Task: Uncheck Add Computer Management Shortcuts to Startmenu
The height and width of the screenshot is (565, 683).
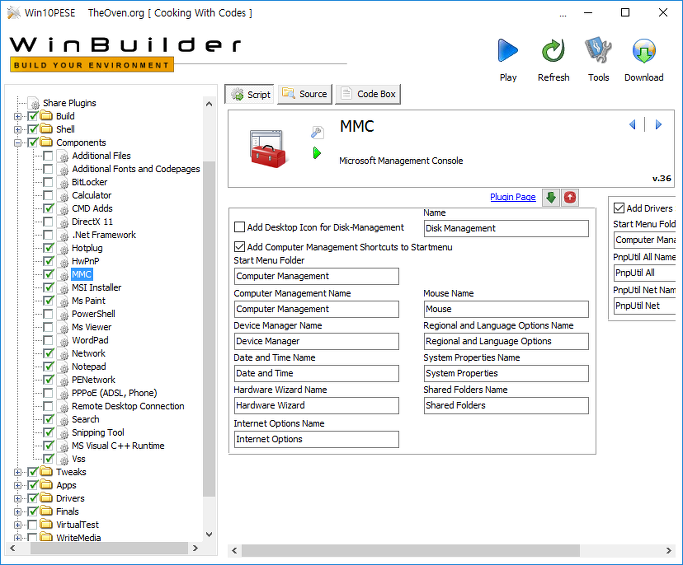Action: point(239,247)
